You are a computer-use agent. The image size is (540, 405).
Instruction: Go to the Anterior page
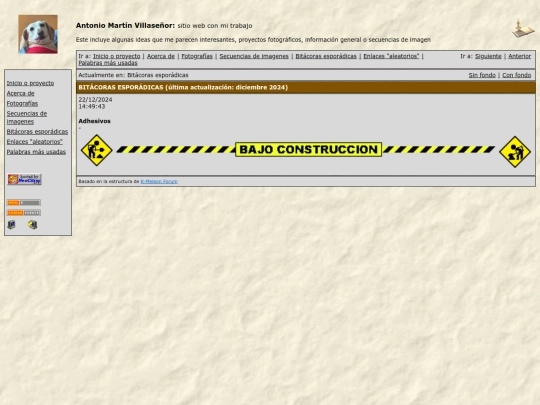click(520, 56)
